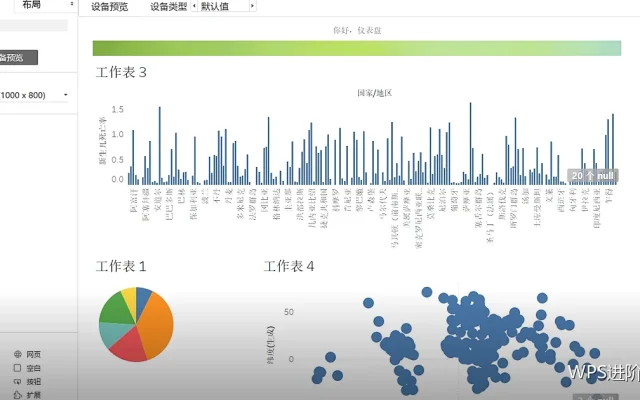Click 设备预览 in the top toolbar
This screenshot has height=400, width=640.
tap(109, 7)
